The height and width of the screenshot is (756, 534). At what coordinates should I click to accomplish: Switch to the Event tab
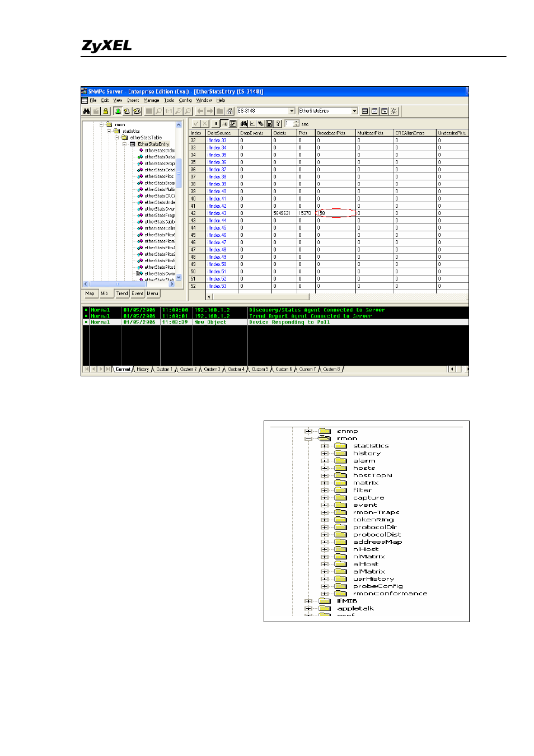(x=137, y=293)
